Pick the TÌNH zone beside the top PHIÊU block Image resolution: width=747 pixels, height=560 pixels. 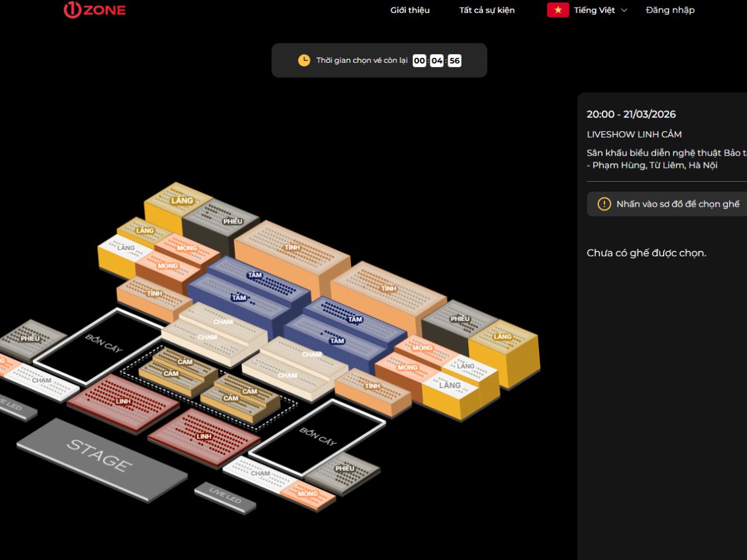(x=291, y=247)
